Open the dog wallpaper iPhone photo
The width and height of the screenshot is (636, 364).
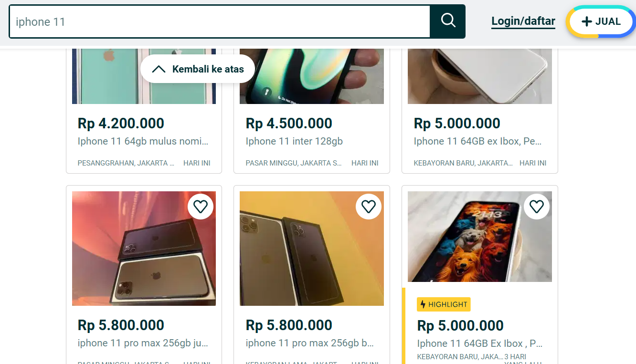pyautogui.click(x=479, y=237)
